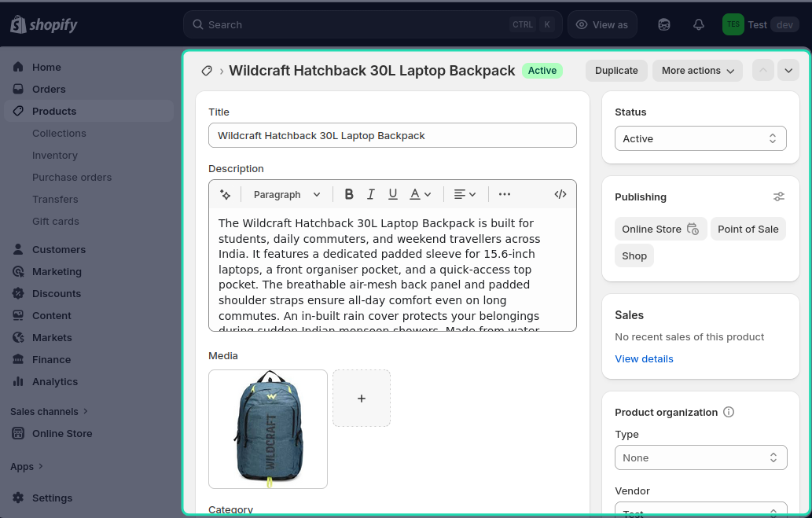Click the products tag breadcrumb icon
This screenshot has height=518, width=812.
[x=207, y=71]
